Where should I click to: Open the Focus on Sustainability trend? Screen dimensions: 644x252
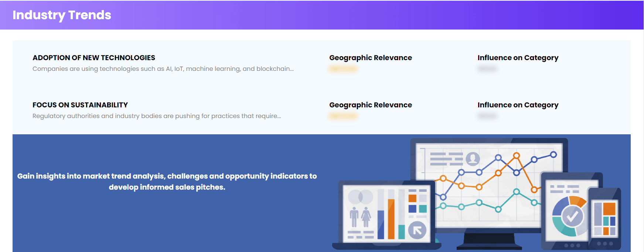(x=80, y=105)
